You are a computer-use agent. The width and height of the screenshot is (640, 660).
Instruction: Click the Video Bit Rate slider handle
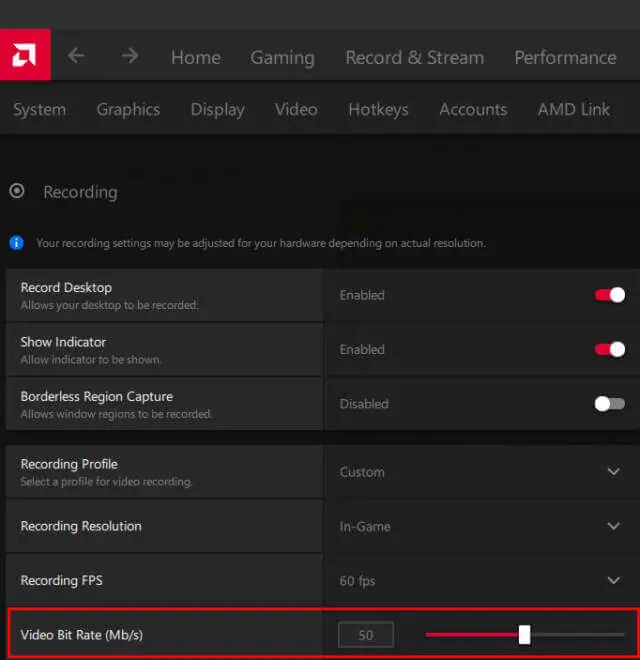pyautogui.click(x=524, y=634)
